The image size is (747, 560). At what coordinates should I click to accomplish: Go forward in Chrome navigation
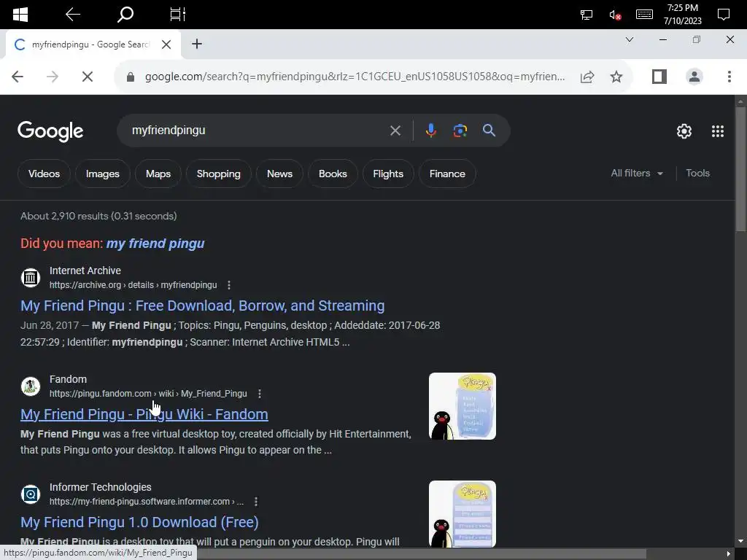53,77
